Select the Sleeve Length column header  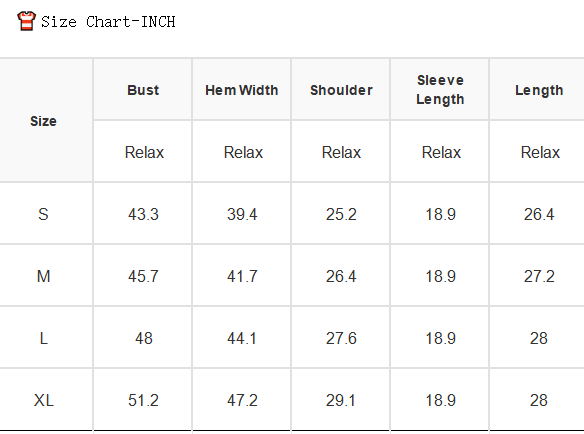point(440,90)
